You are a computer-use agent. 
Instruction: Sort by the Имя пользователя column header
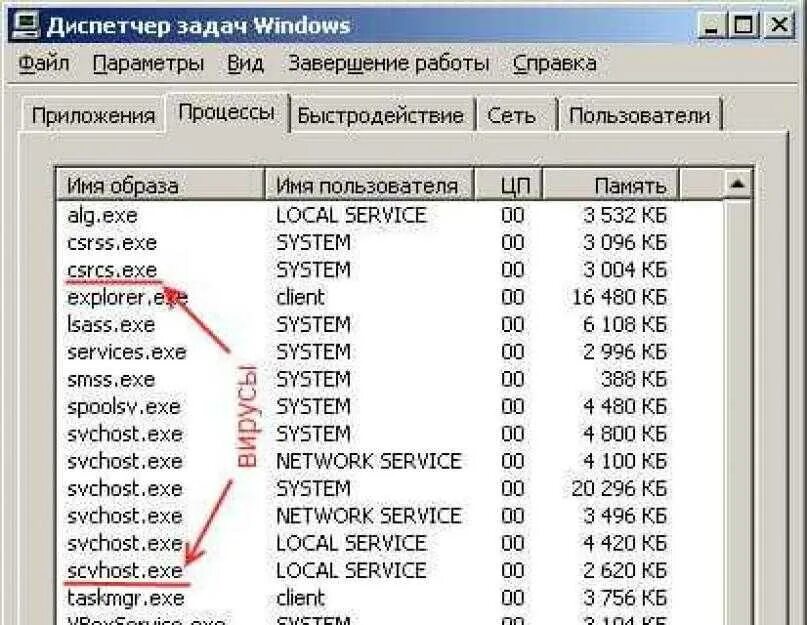pyautogui.click(x=369, y=185)
